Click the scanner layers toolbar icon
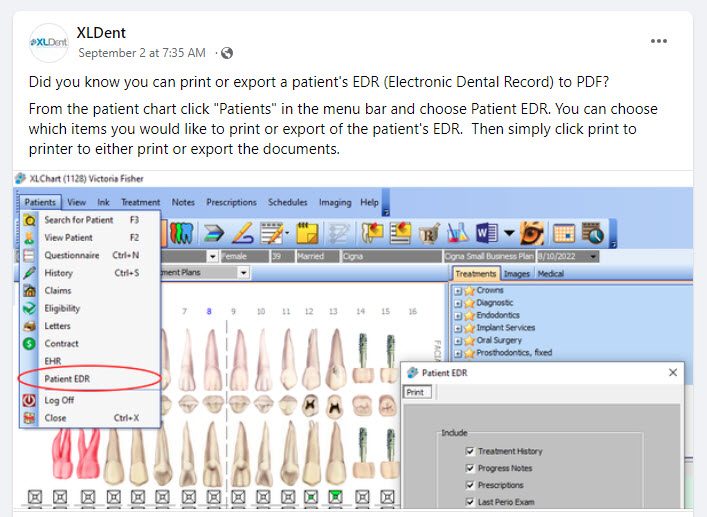 coord(213,233)
